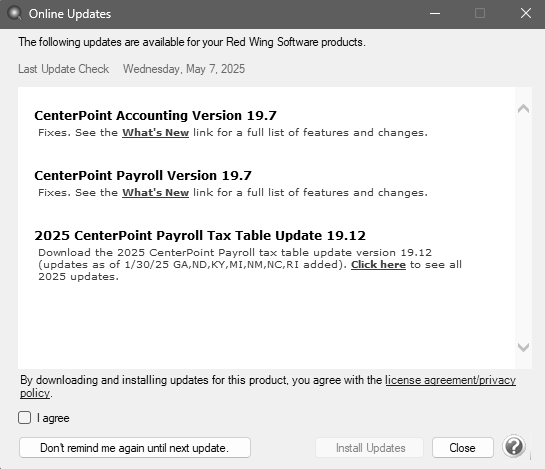The image size is (545, 469).
Task: Click the Close button
Action: click(x=463, y=447)
